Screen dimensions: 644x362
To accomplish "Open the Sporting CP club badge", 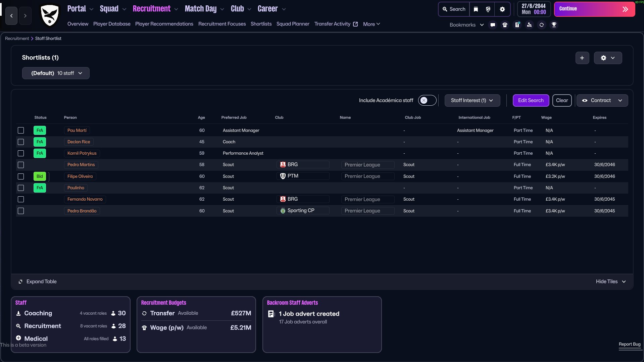I will point(283,211).
